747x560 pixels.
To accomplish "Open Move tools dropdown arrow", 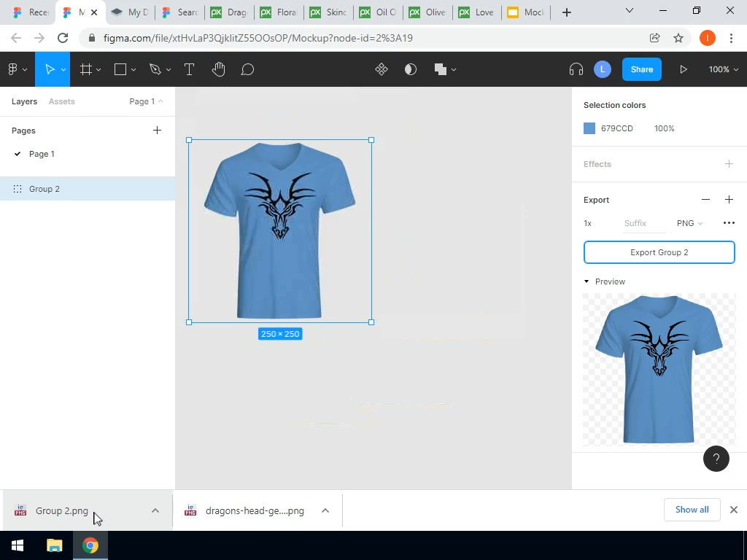I will pos(63,70).
